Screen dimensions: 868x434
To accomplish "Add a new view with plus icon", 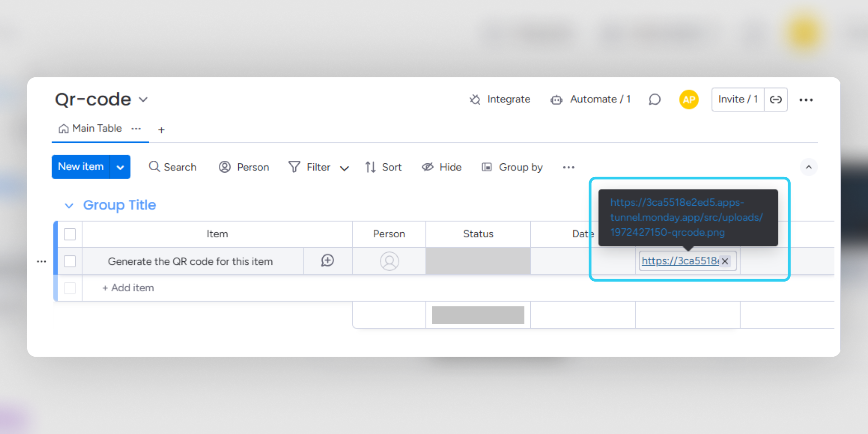I will [x=161, y=130].
